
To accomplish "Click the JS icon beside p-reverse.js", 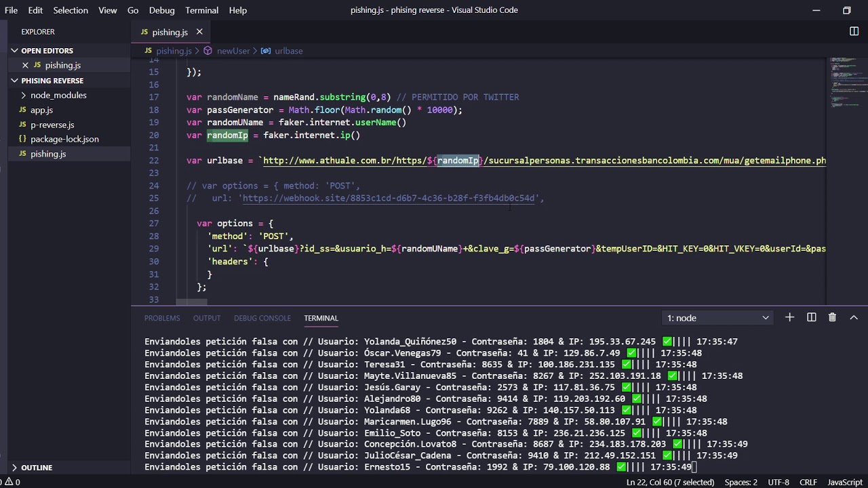I will [22, 125].
